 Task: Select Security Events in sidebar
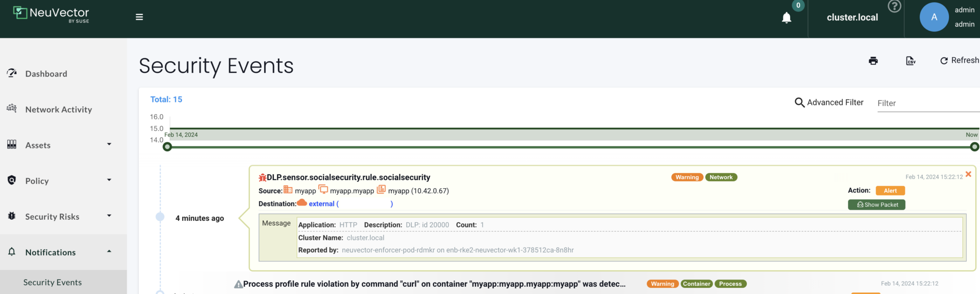coord(53,283)
